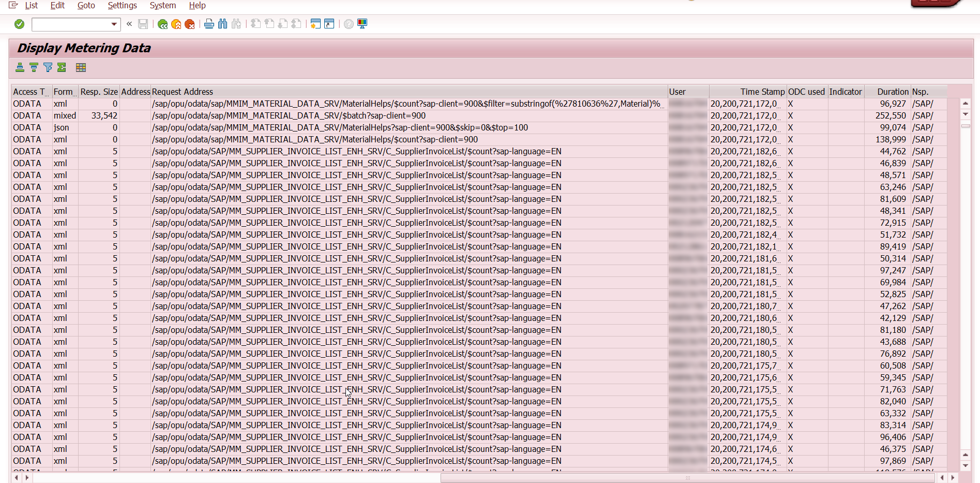Create a new GUI window
Image resolution: width=980 pixels, height=483 pixels.
tap(315, 24)
